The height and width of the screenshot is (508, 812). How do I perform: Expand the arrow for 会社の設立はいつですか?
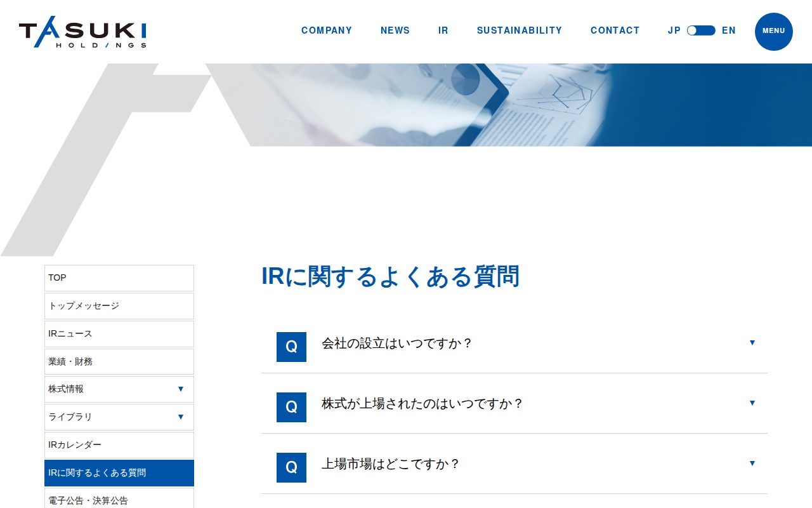click(752, 343)
